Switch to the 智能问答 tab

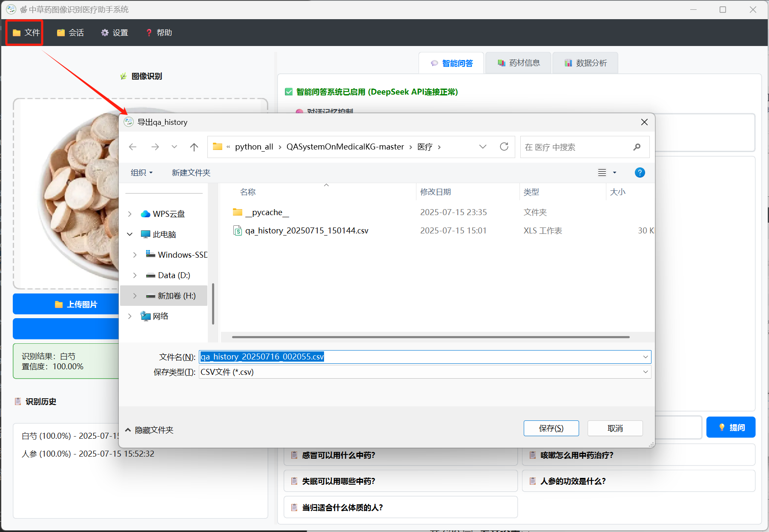coord(451,63)
